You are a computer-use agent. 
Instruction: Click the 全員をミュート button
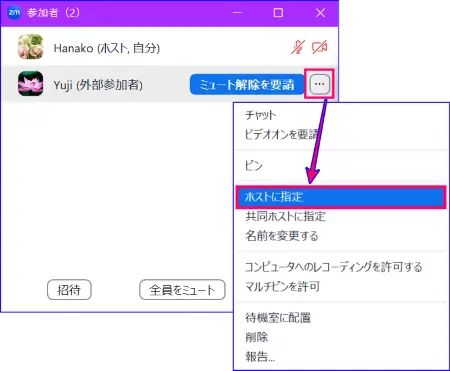(182, 290)
